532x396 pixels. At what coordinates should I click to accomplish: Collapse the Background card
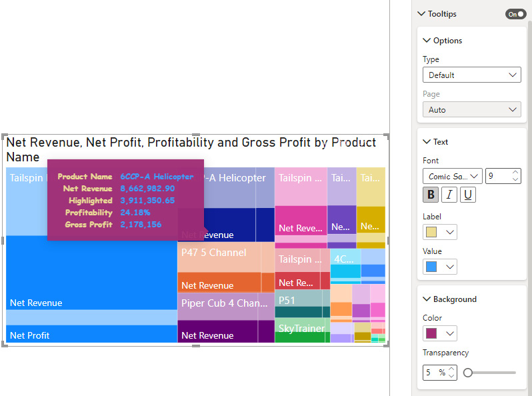427,299
